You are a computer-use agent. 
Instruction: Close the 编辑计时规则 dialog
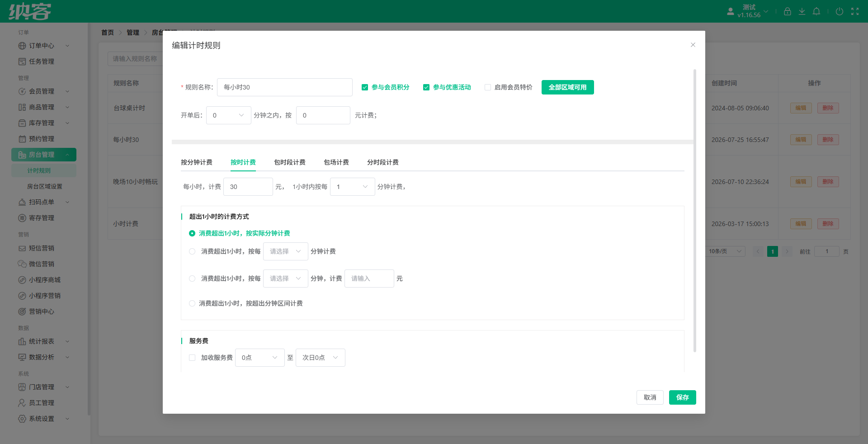tap(693, 45)
